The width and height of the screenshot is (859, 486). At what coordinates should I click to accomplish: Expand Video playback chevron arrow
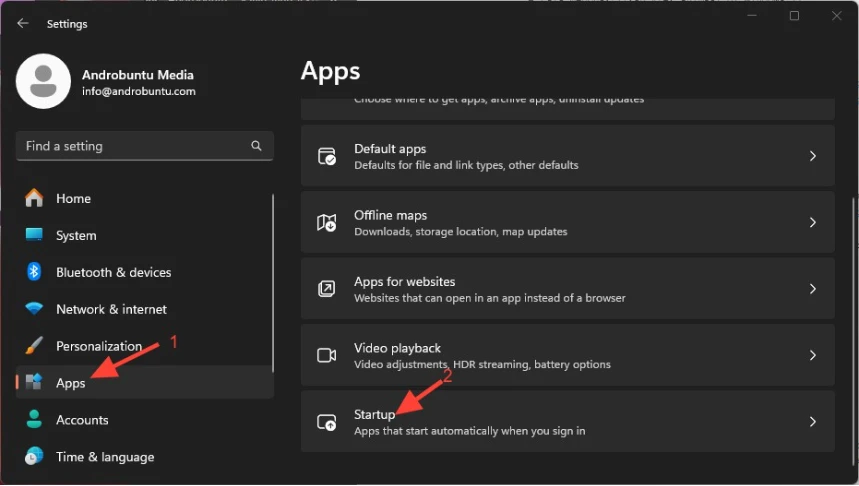[x=813, y=355]
